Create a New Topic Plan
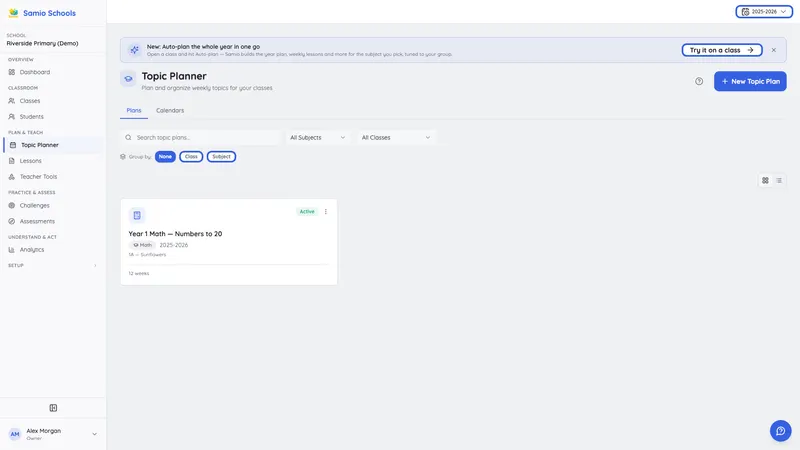The width and height of the screenshot is (800, 450). click(x=750, y=81)
